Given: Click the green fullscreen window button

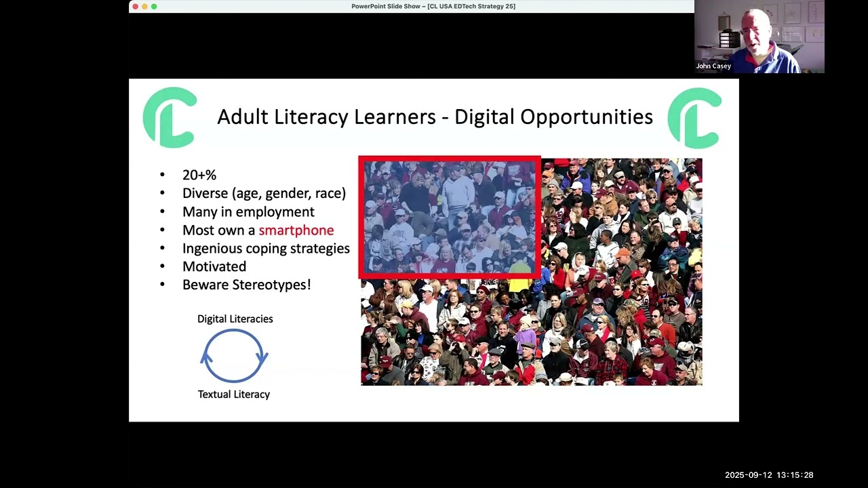Looking at the screenshot, I should [154, 6].
